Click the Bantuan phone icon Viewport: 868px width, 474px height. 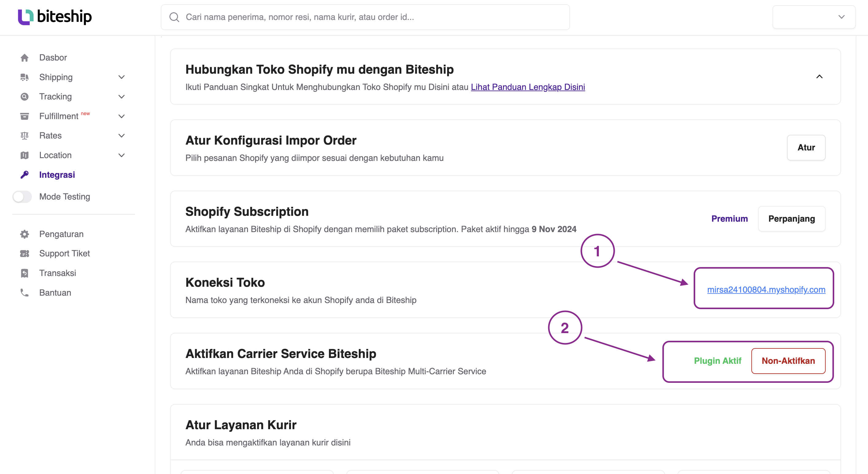click(x=24, y=293)
